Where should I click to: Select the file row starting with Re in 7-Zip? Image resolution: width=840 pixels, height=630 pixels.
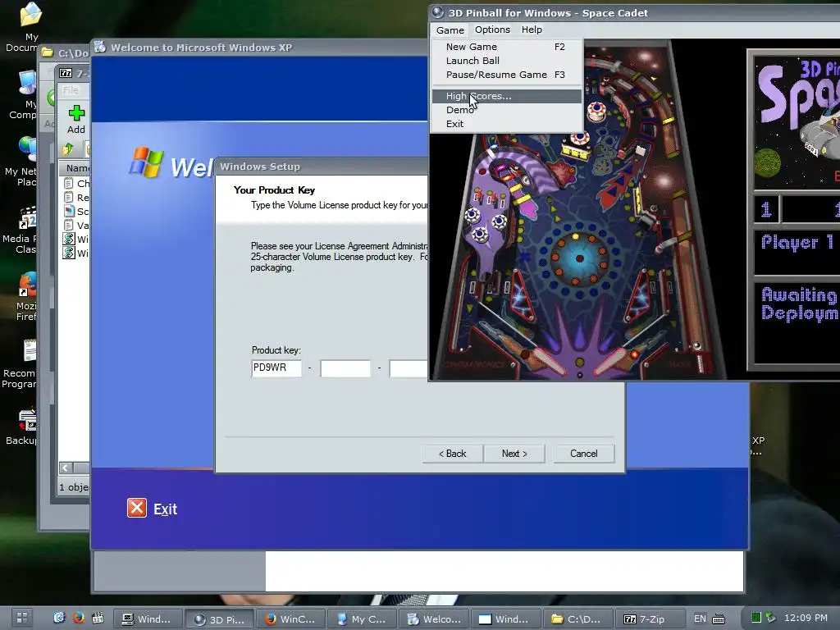coord(76,197)
